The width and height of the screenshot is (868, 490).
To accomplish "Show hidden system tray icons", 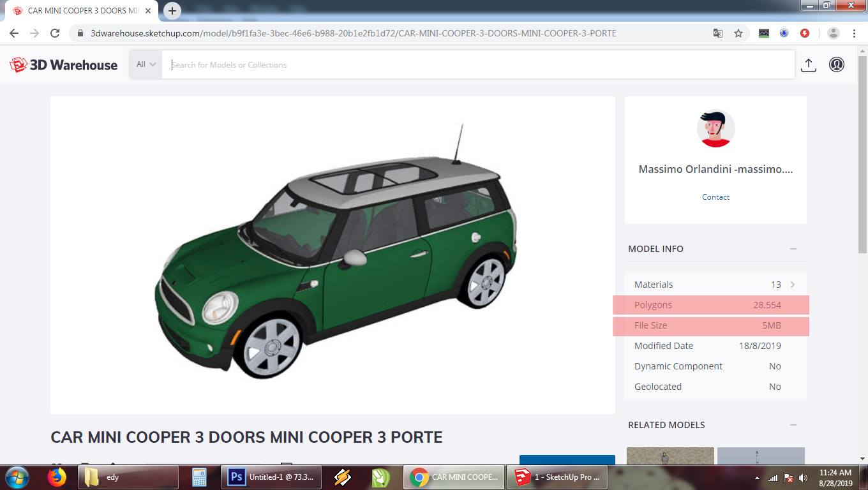I will 758,478.
